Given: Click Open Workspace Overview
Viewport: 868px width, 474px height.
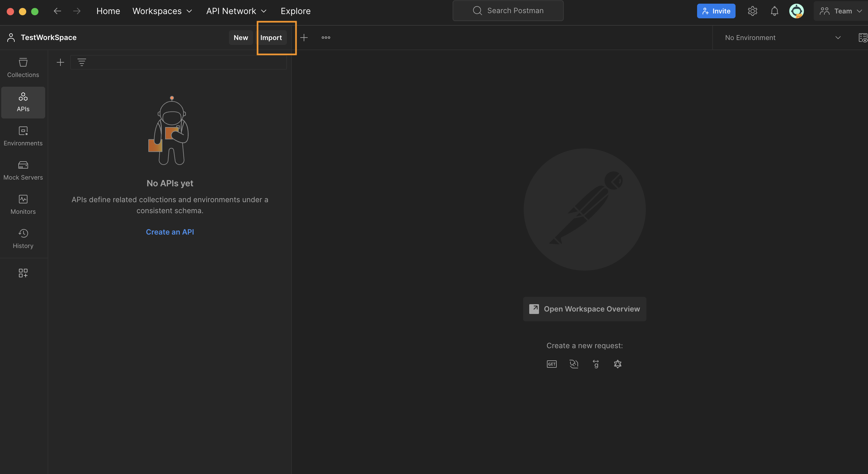Looking at the screenshot, I should pos(585,309).
